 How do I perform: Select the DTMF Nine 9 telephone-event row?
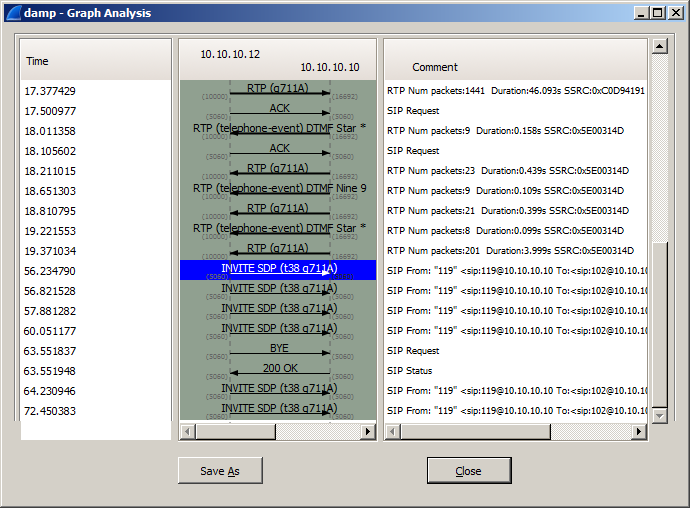279,189
